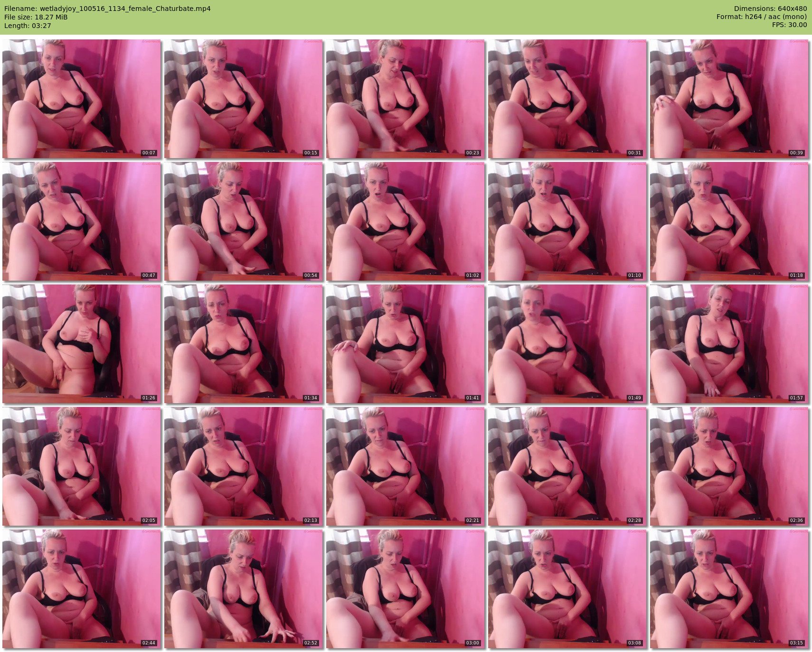
Task: Click the "Filename:" line in the header
Action: [107, 9]
